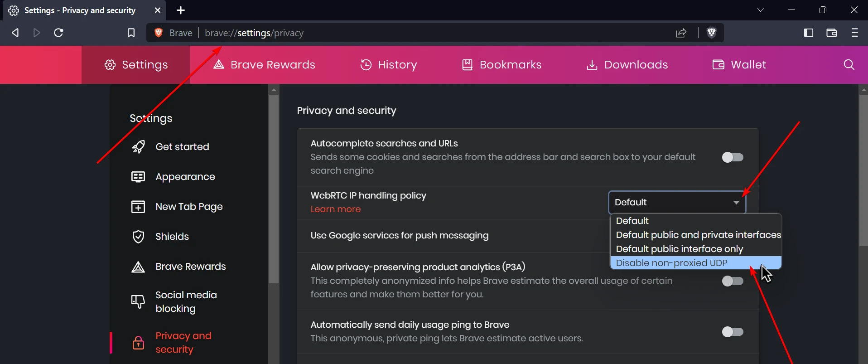Image resolution: width=868 pixels, height=364 pixels.
Task: Click the triangle icon beside sidebar Brave Rewards
Action: pos(138,267)
